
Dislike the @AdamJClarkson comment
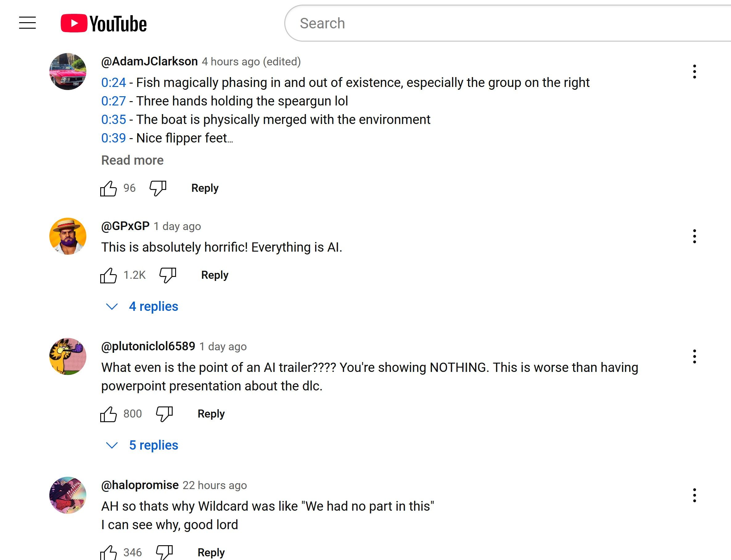158,188
